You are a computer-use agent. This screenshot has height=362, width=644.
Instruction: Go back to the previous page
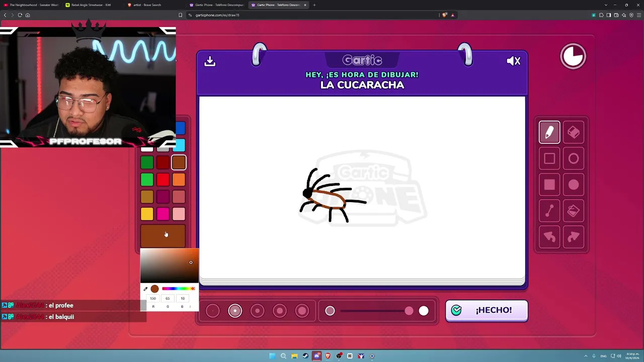(5, 15)
